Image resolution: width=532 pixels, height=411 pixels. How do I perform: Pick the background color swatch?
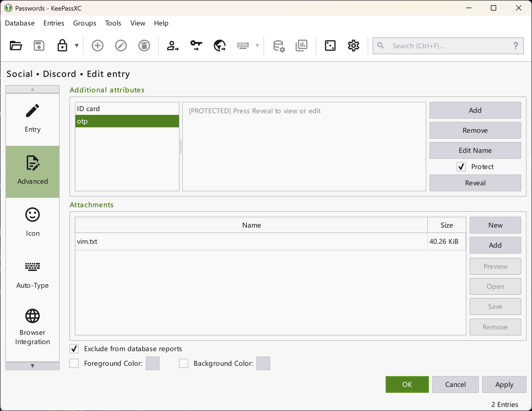(263, 363)
